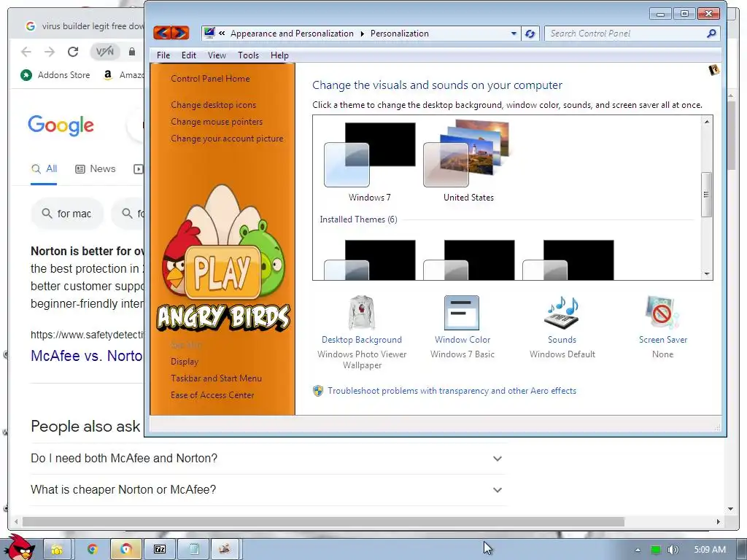Open the McAfee vs. Norton result
Image resolution: width=747 pixels, height=560 pixels.
pyautogui.click(x=87, y=355)
